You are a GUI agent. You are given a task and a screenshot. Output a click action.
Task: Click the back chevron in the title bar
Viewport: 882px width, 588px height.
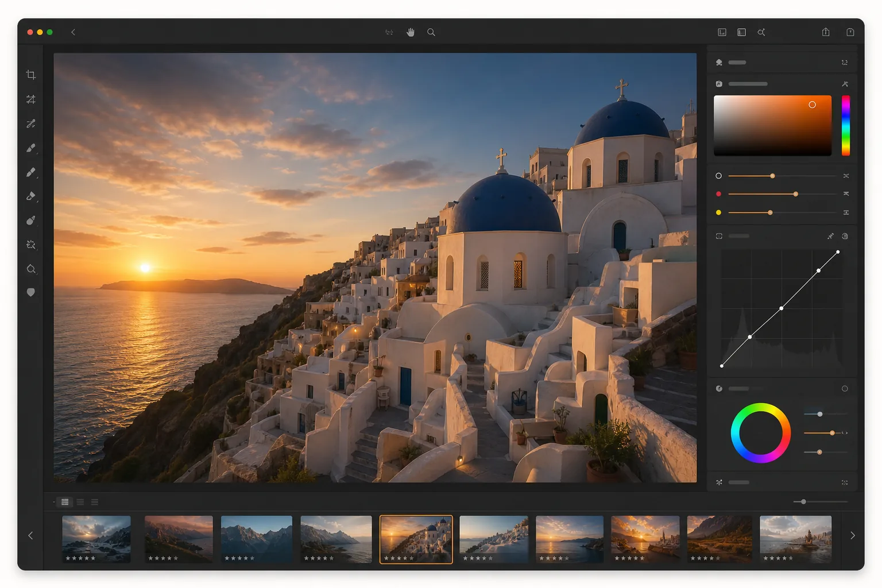pyautogui.click(x=73, y=32)
